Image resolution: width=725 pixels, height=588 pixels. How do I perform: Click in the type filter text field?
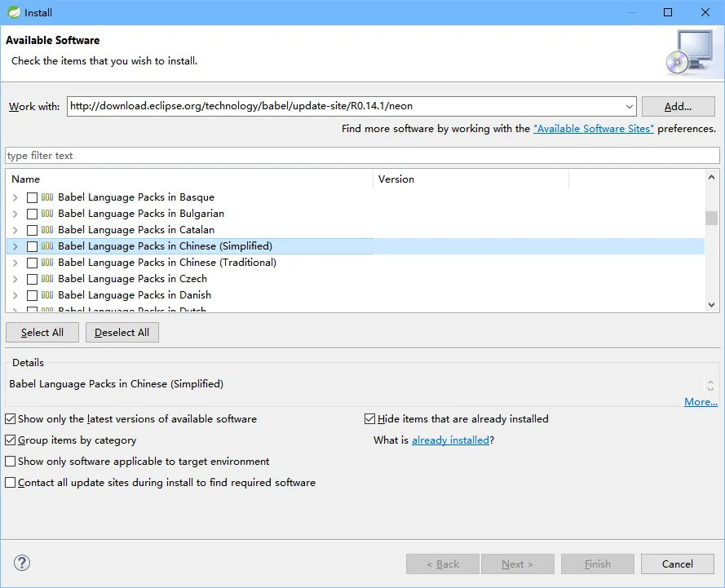pyautogui.click(x=362, y=156)
